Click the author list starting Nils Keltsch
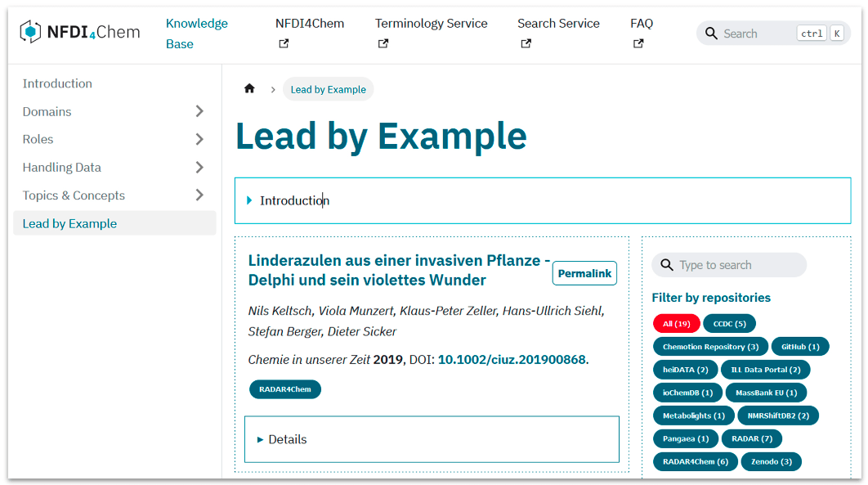Screen dimensions: 868x485 point(427,321)
